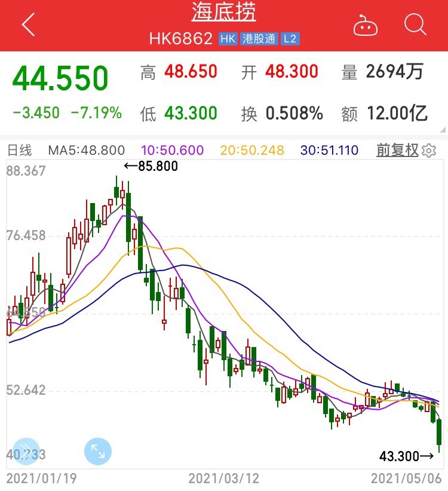Tap the 88.367 axis label
The height and width of the screenshot is (491, 448).
(26, 171)
